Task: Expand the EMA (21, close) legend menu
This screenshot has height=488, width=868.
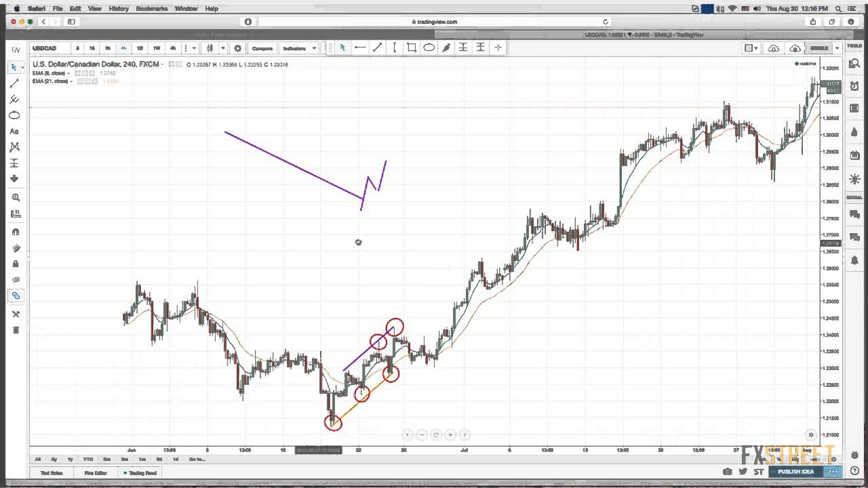Action: [x=71, y=81]
